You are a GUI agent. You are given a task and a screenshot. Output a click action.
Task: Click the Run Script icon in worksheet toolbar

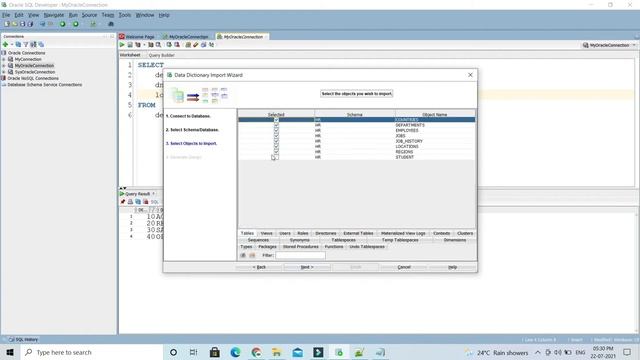point(130,44)
